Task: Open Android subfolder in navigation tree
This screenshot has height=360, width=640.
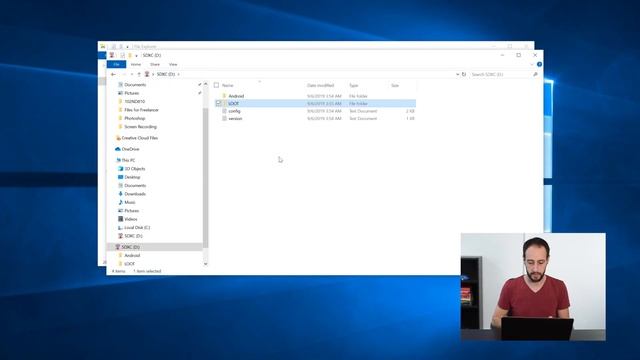Action: pos(132,256)
